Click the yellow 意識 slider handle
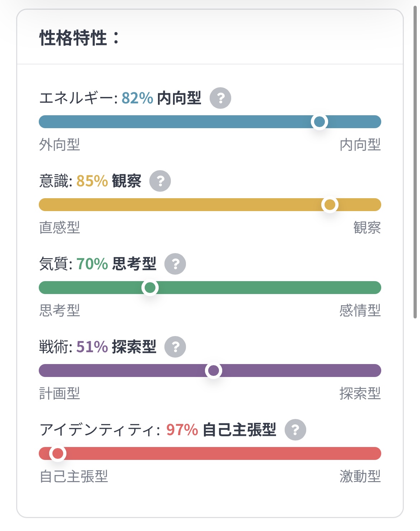420x531 pixels. coord(330,205)
